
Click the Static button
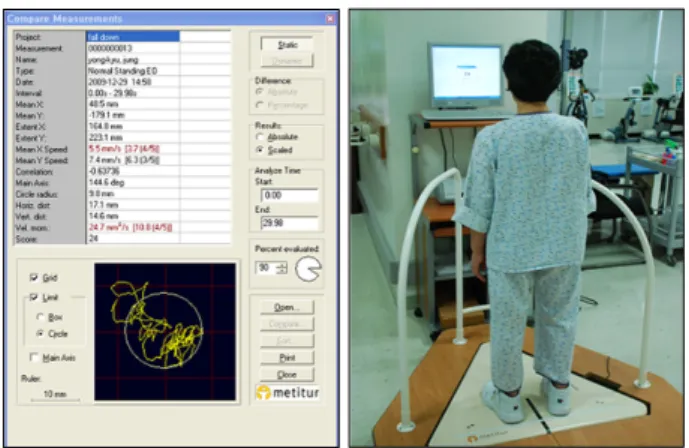click(x=287, y=45)
